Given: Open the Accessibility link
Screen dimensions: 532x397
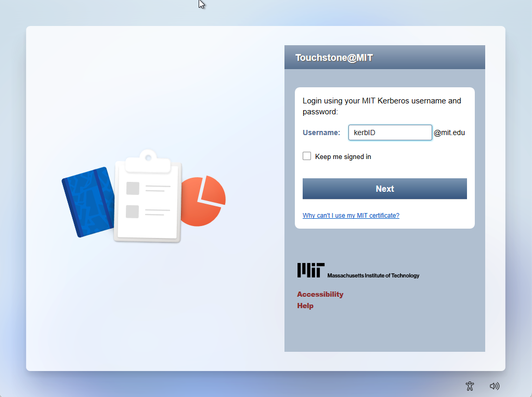Looking at the screenshot, I should pos(320,294).
